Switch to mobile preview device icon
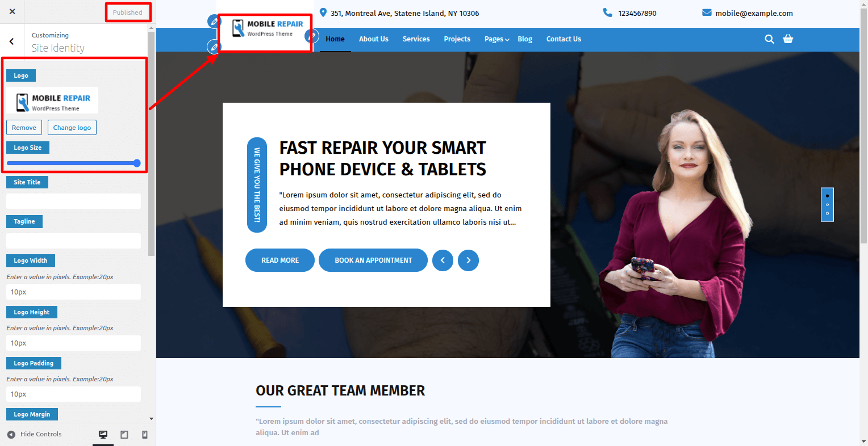868x446 pixels. click(x=144, y=435)
